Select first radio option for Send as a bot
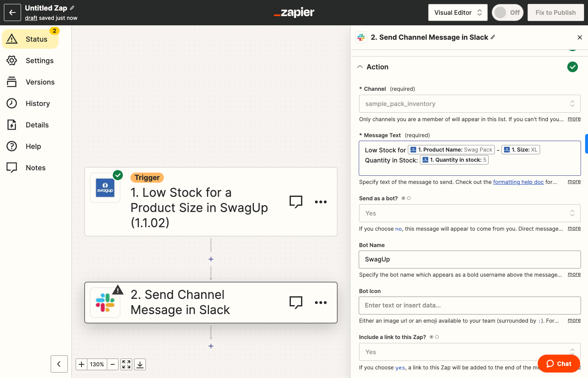 pyautogui.click(x=404, y=198)
